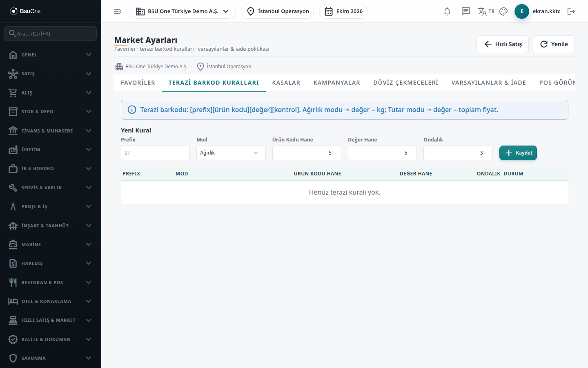Expand the Proje & İş section

[x=51, y=206]
